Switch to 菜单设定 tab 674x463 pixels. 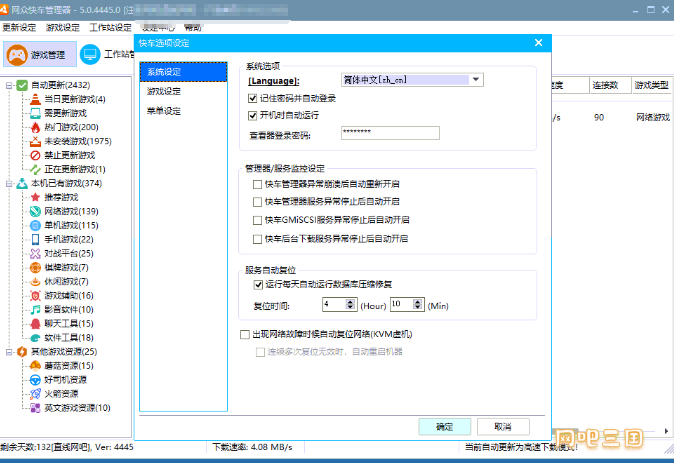point(184,111)
